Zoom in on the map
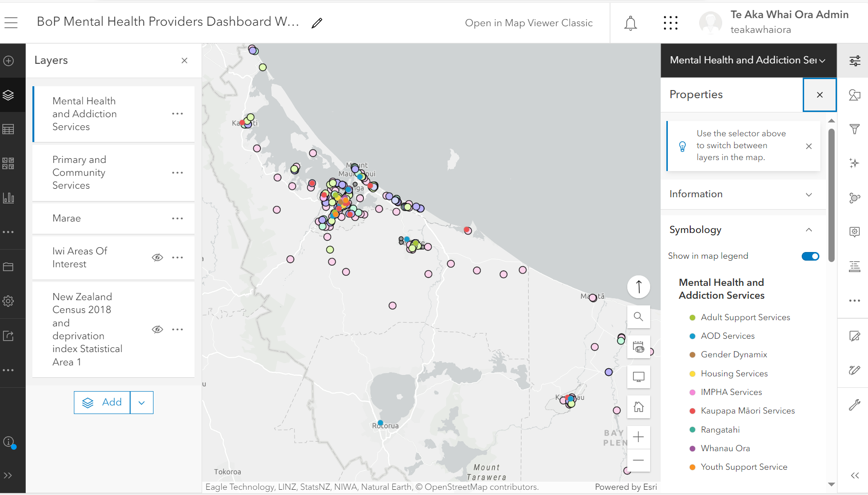This screenshot has width=868, height=495. (x=639, y=437)
